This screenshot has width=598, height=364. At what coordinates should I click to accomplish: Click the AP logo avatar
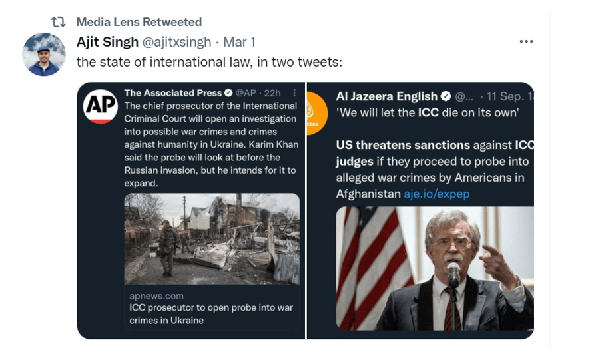[100, 107]
